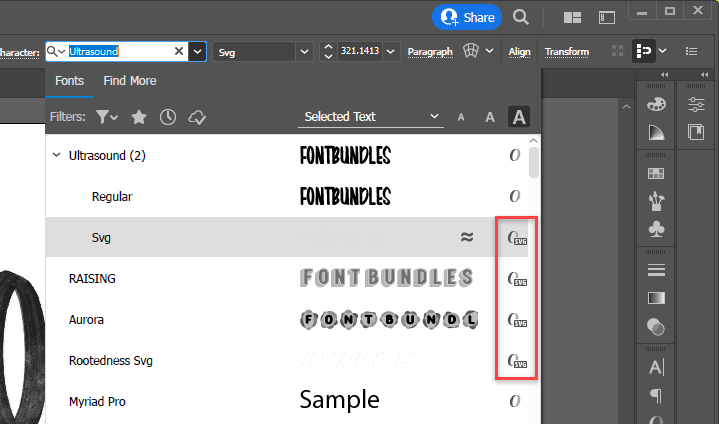The width and height of the screenshot is (719, 424).
Task: Choose the Myriad Pro font
Action: click(x=287, y=402)
